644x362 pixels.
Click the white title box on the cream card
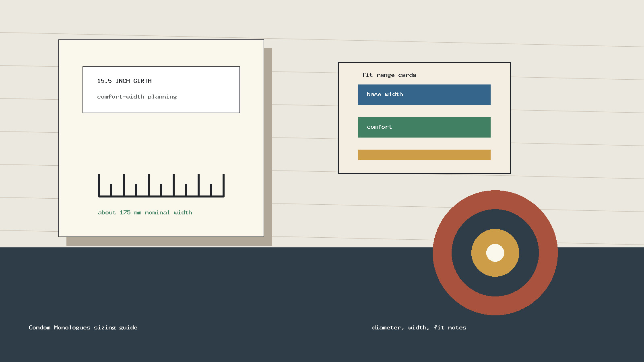tap(161, 90)
